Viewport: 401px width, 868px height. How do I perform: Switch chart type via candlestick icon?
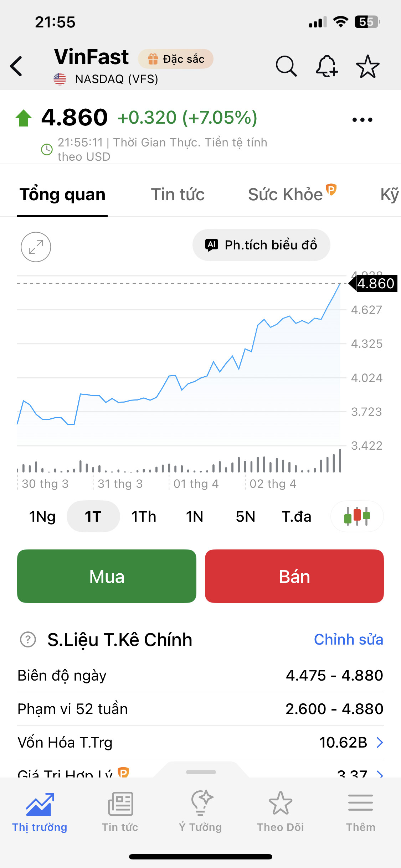point(357,516)
